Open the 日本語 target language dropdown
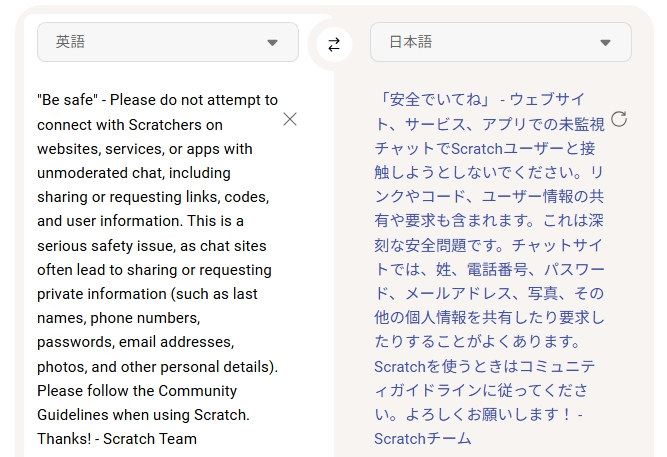667x457 pixels. coord(501,42)
